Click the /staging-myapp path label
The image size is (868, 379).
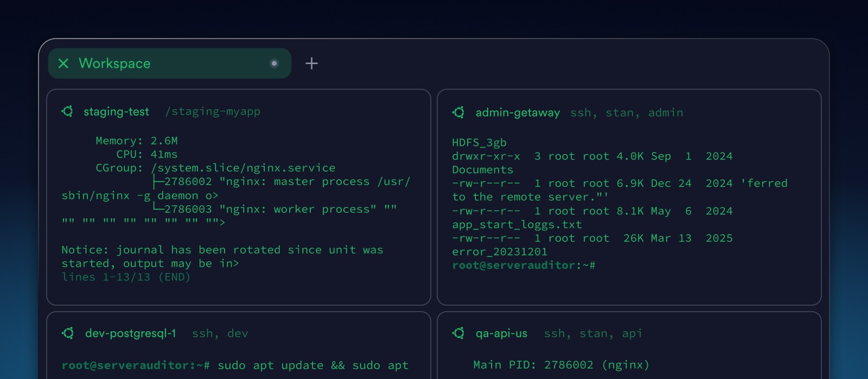(213, 111)
